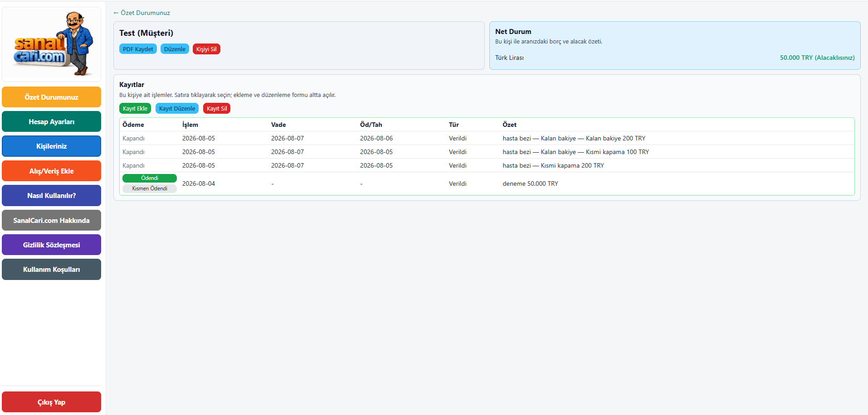The width and height of the screenshot is (868, 415).
Task: Open SanalCari.com Hakkında page
Action: click(x=51, y=220)
